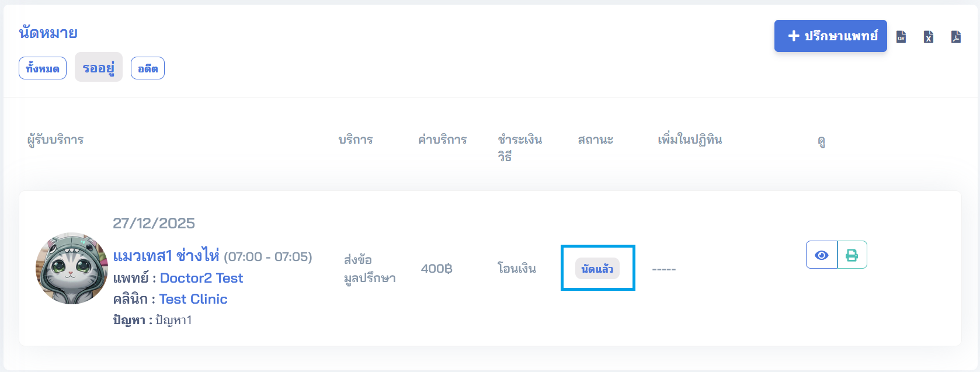Click the บริการ column header
The height and width of the screenshot is (372, 980).
coord(356,140)
